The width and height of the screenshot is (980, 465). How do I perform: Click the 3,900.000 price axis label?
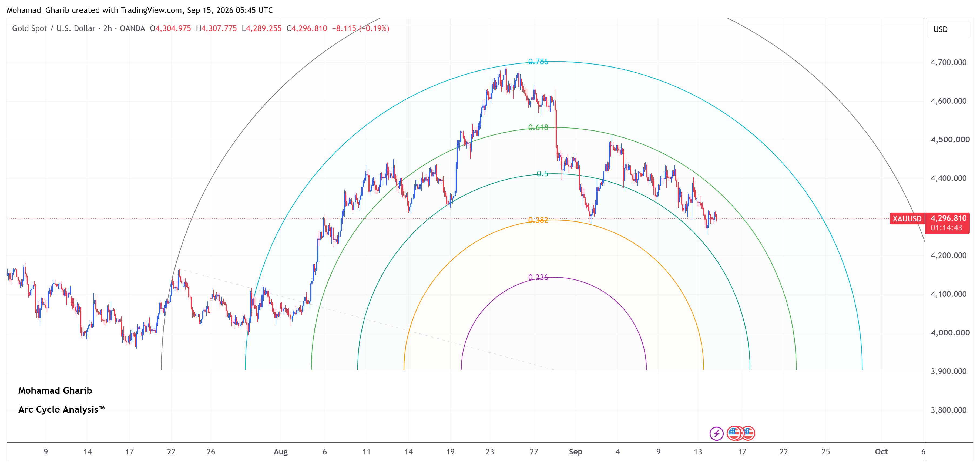(948, 372)
